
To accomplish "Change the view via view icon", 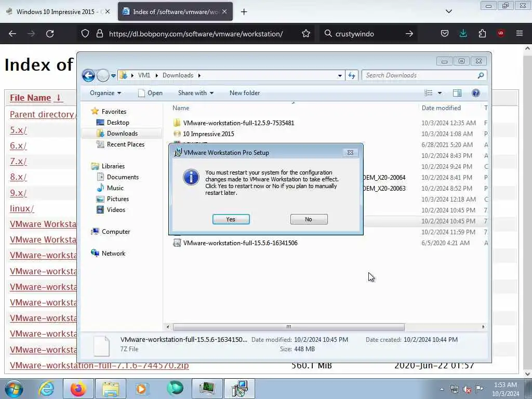I will click(x=429, y=93).
